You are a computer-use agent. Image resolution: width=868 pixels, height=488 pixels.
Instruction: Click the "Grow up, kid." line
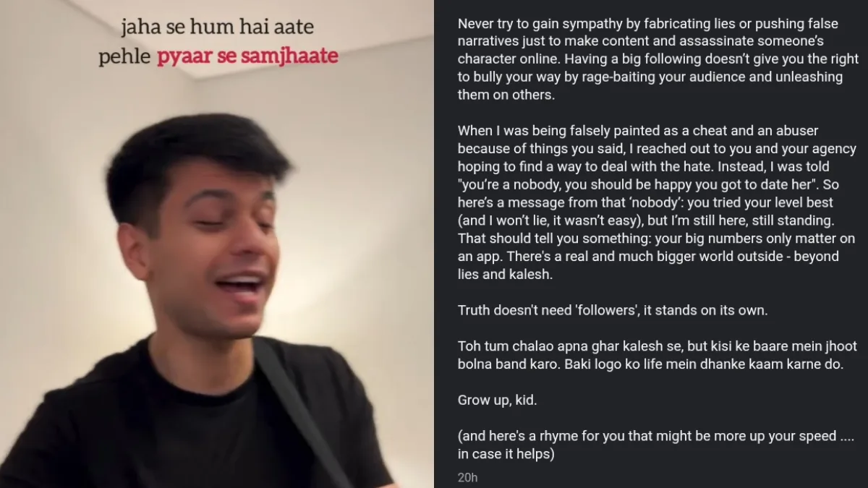[497, 400]
